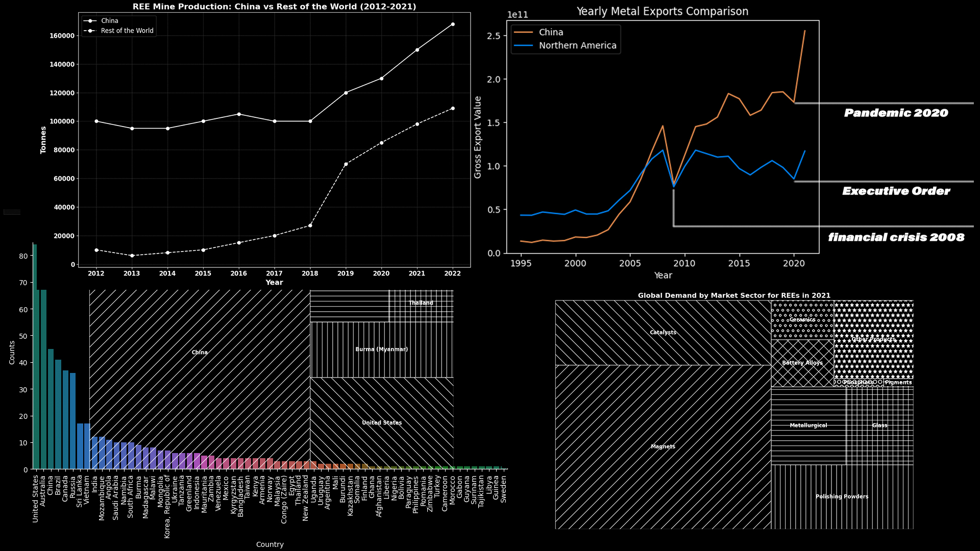Click the tallest bar for United States
This screenshot has width=980, height=551.
[35, 357]
